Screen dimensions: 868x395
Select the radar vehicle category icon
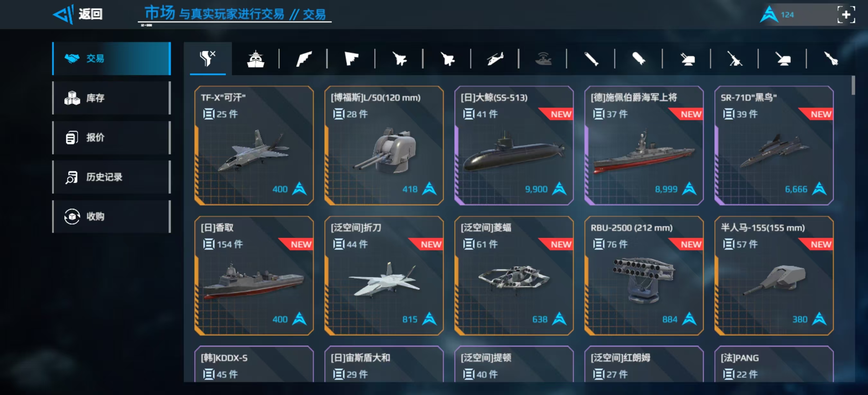(543, 59)
